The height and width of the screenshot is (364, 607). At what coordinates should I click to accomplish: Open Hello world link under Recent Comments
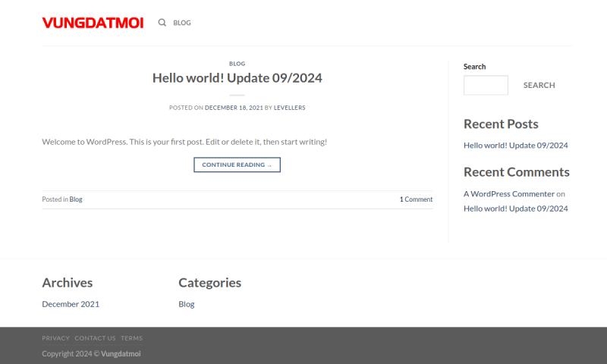click(516, 209)
